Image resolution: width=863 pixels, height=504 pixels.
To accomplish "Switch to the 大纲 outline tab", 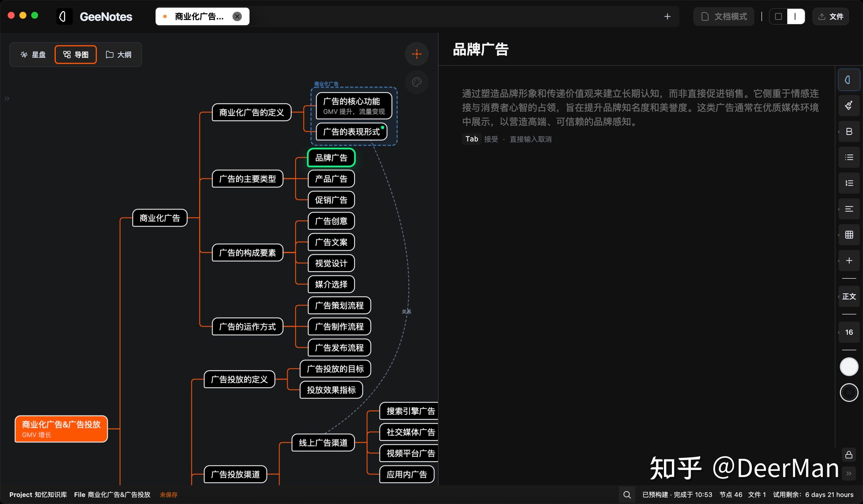I will pyautogui.click(x=119, y=55).
